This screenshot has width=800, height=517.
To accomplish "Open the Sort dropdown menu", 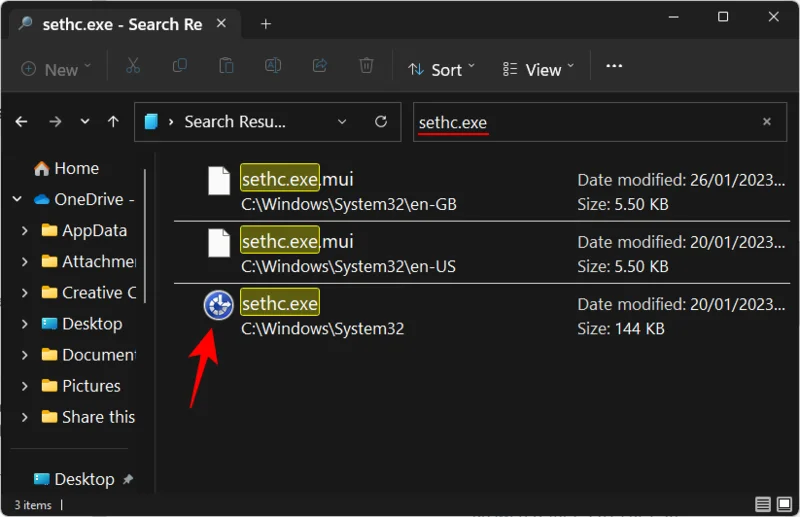I will [x=441, y=69].
